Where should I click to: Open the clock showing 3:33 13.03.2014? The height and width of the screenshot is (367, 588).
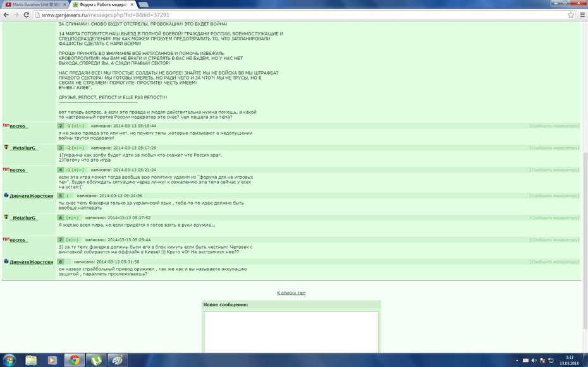pos(569,360)
